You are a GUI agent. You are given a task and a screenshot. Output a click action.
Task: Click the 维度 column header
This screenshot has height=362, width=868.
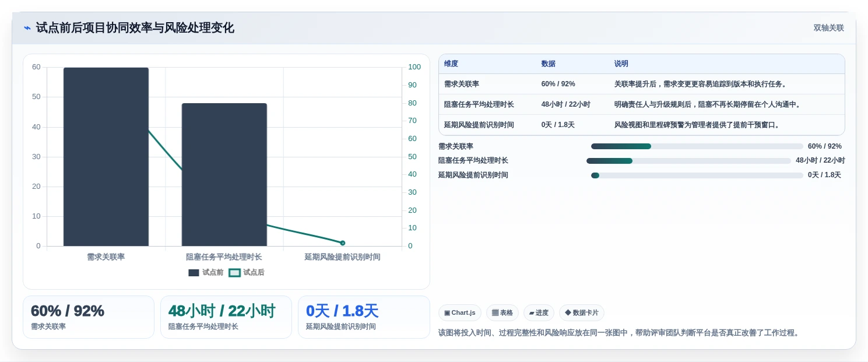click(451, 64)
